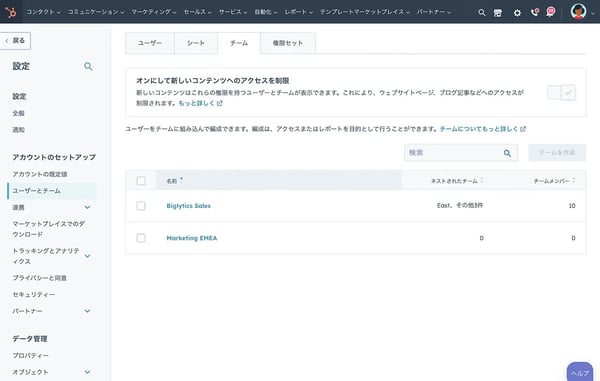Toggle restrict new content access switch
Viewport: 600px width, 381px height.
click(x=561, y=93)
